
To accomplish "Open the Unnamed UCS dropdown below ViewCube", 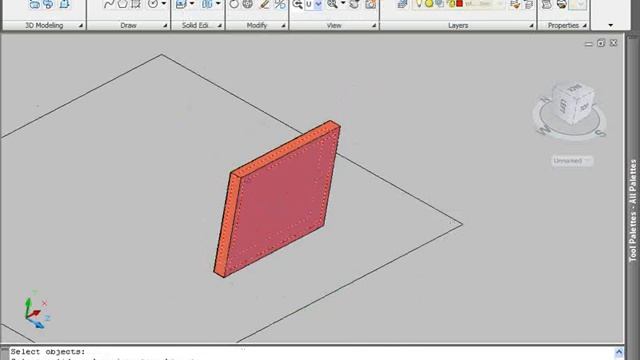I will point(572,161).
